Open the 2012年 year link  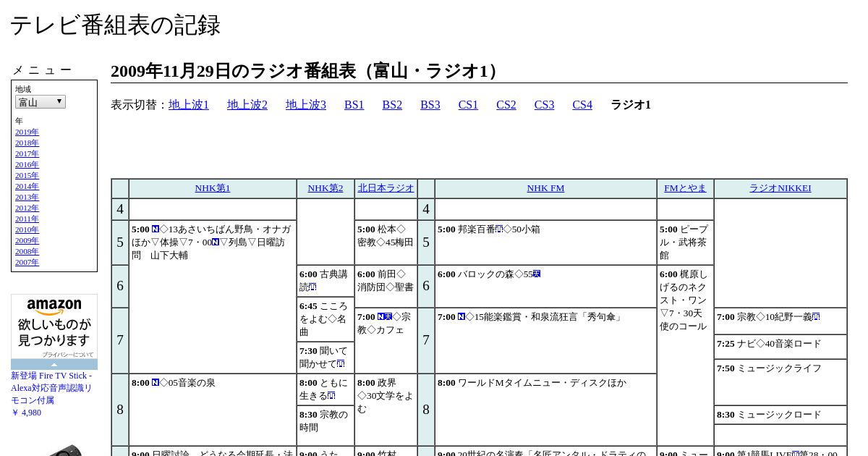(27, 208)
